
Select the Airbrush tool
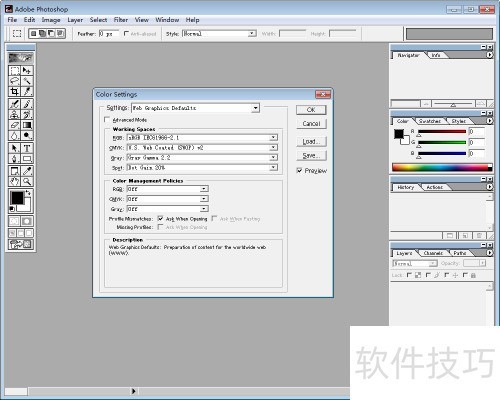point(14,104)
